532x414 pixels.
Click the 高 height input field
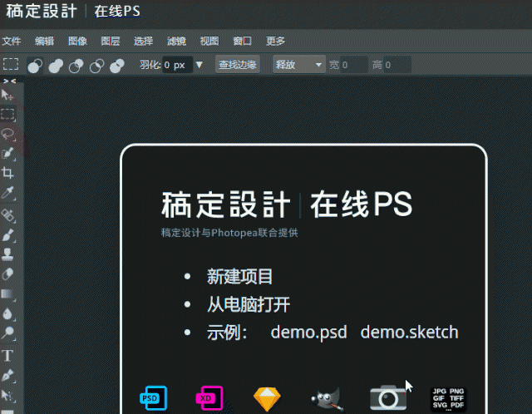point(397,65)
